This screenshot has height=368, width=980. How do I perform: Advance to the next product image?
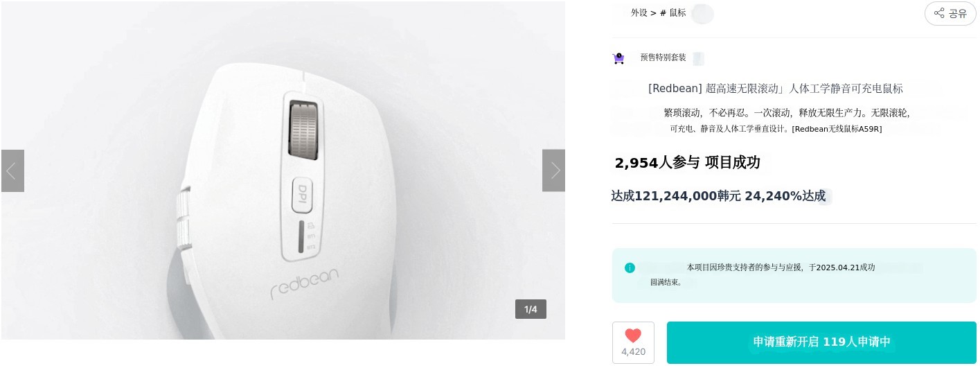(553, 170)
